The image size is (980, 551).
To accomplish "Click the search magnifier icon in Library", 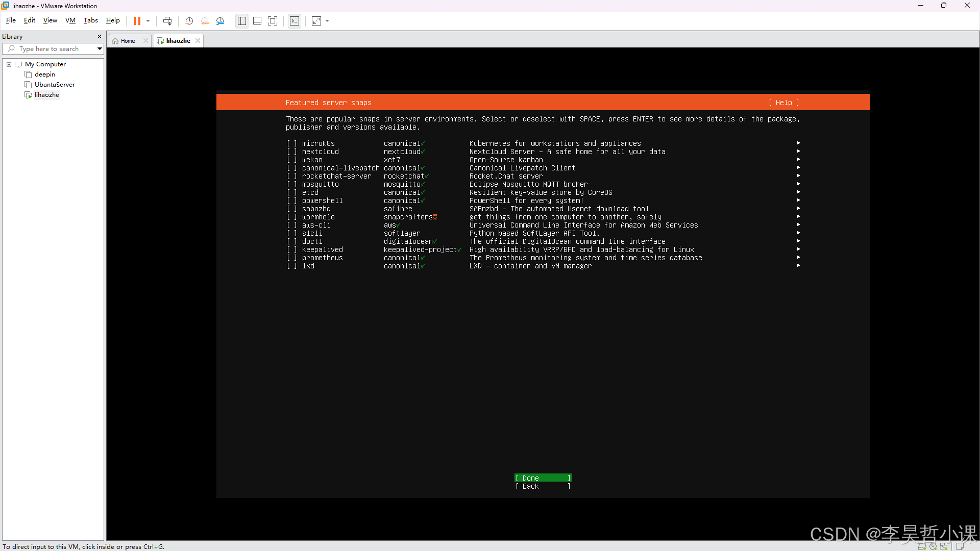I will click(11, 48).
